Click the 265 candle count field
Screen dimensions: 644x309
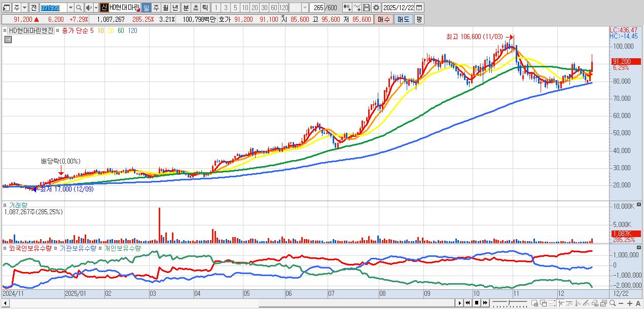tap(317, 8)
